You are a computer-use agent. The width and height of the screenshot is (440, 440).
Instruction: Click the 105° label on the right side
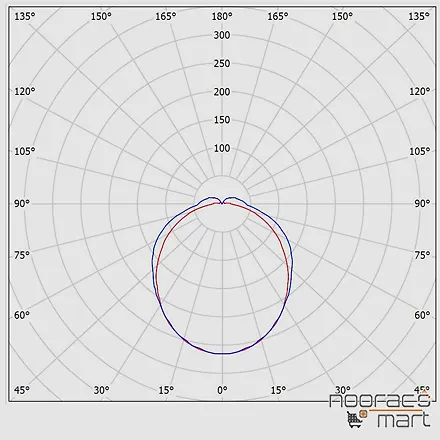(420, 151)
